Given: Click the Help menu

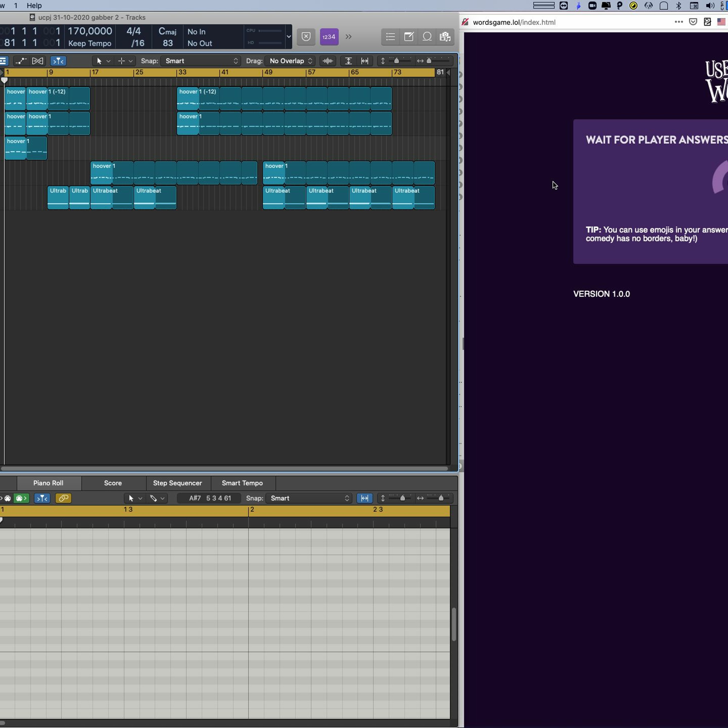Looking at the screenshot, I should (x=34, y=5).
